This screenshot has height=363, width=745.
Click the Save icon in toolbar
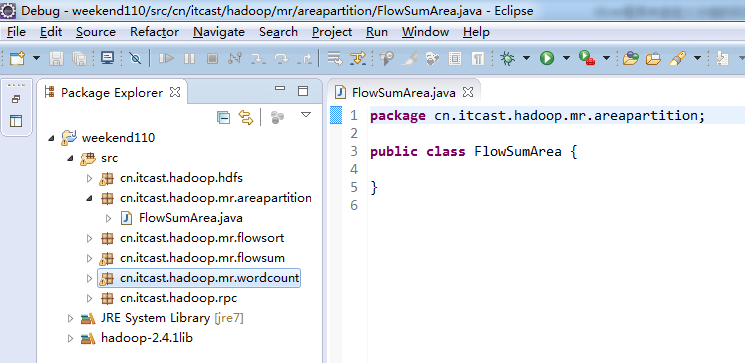coord(57,58)
